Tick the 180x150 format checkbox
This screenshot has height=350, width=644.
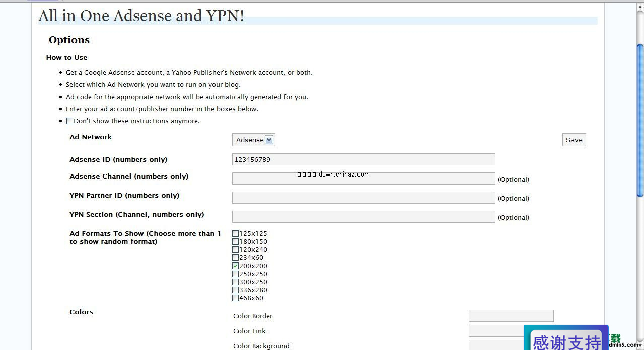[235, 241]
